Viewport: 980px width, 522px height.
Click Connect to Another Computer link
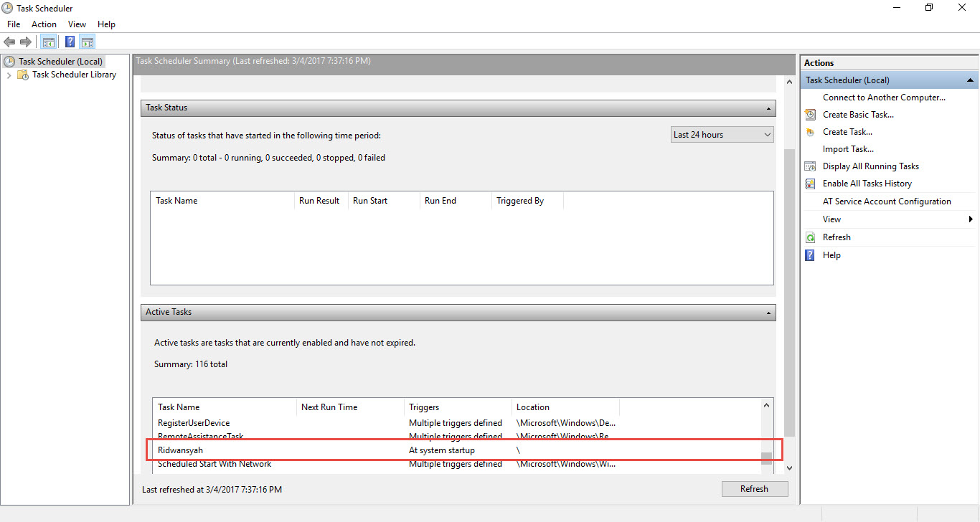[884, 98]
